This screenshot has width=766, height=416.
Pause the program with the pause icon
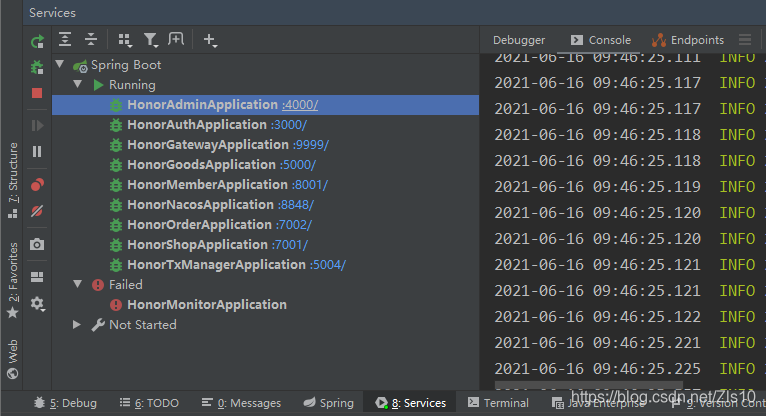pyautogui.click(x=37, y=152)
